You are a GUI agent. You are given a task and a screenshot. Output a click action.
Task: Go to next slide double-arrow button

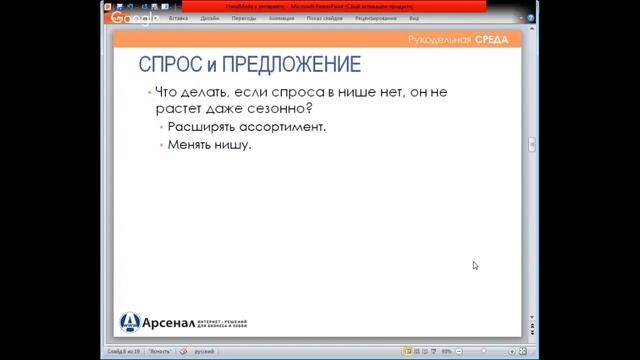pyautogui.click(x=531, y=332)
